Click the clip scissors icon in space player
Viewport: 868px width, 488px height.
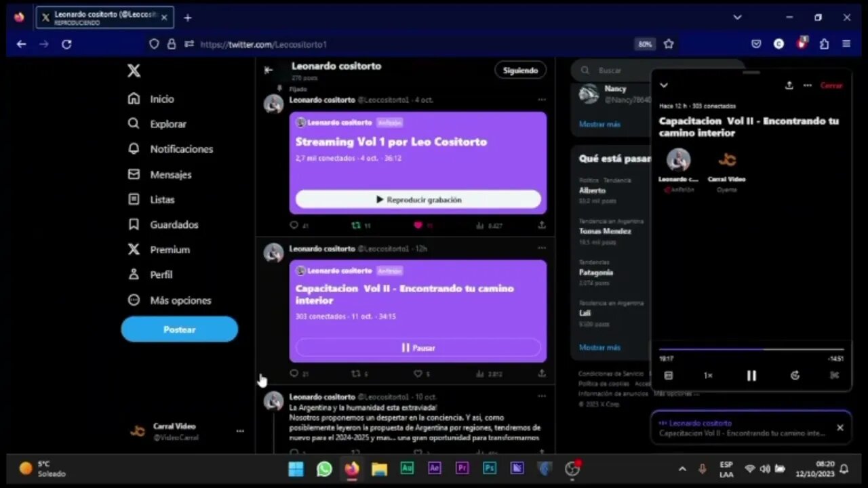pos(835,375)
